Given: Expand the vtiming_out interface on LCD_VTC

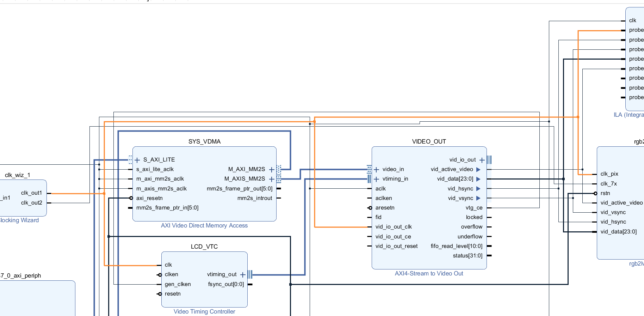Looking at the screenshot, I should tap(243, 275).
